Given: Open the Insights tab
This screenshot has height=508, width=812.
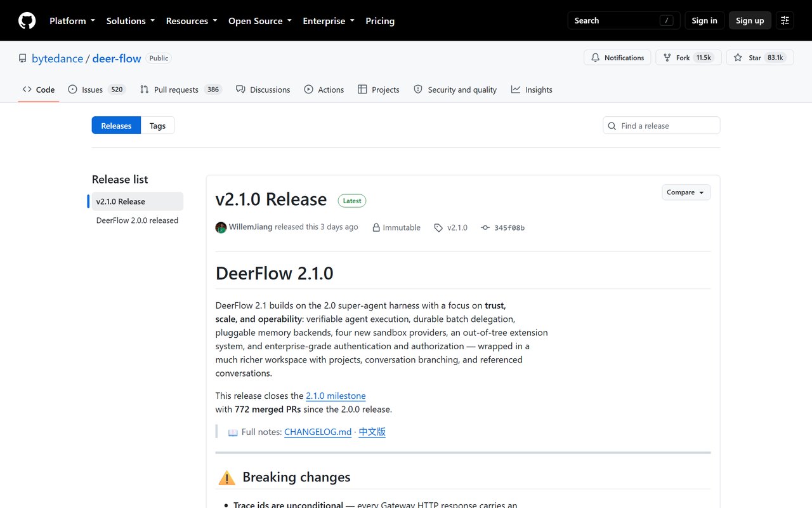Looking at the screenshot, I should (532, 90).
